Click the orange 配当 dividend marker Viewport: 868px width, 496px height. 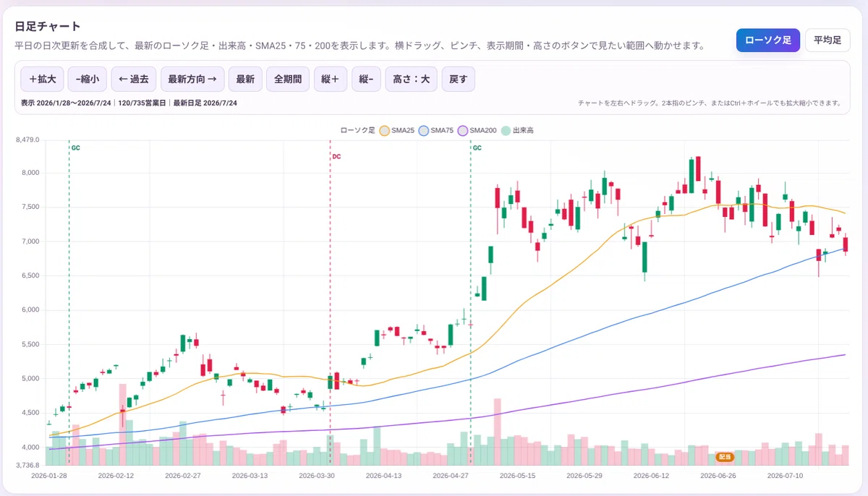pyautogui.click(x=724, y=457)
